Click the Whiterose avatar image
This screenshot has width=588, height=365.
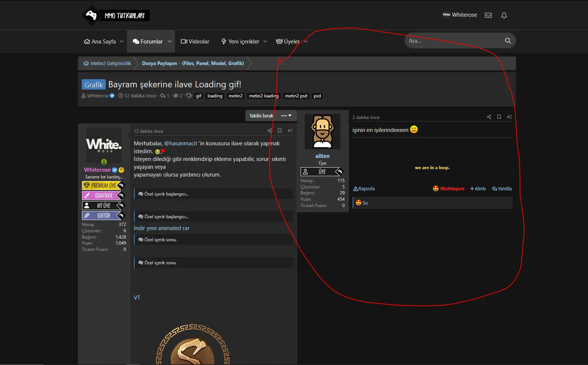[104, 145]
